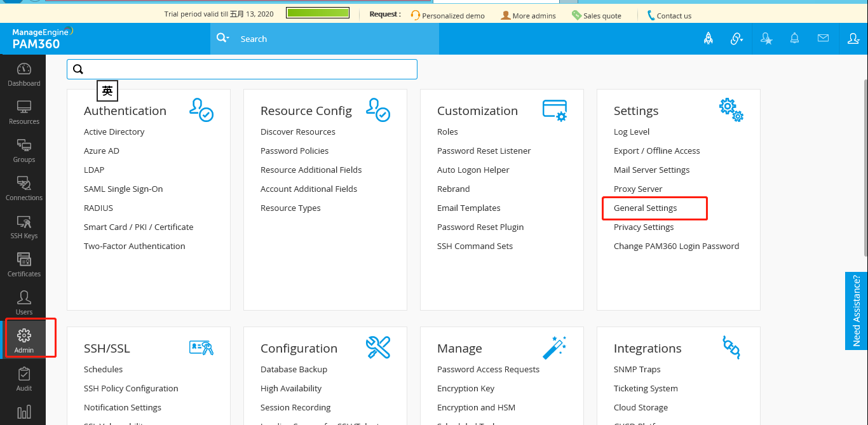Image resolution: width=868 pixels, height=425 pixels.
Task: Open Change PAM360 Login Password
Action: pyautogui.click(x=677, y=246)
